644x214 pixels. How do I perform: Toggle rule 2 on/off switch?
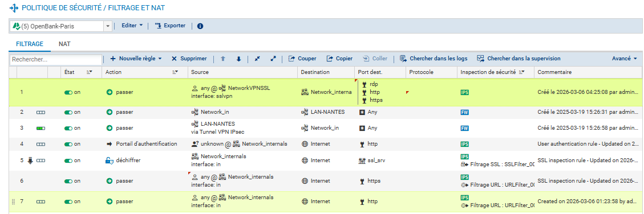pos(68,112)
